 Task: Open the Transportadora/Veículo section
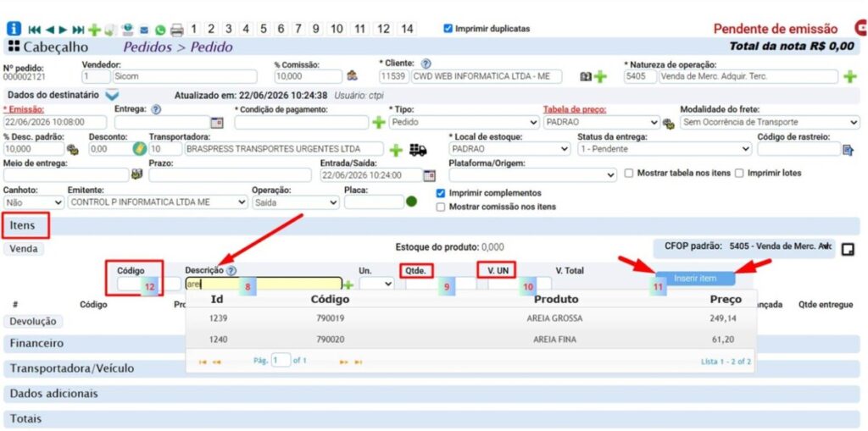431,368
